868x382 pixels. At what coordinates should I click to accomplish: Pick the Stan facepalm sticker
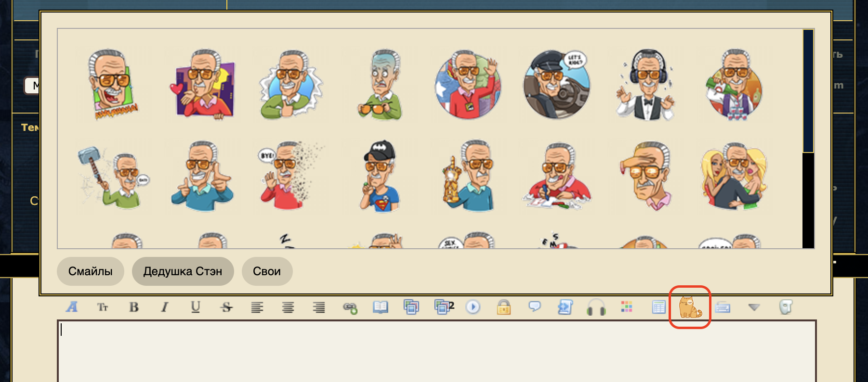[645, 176]
